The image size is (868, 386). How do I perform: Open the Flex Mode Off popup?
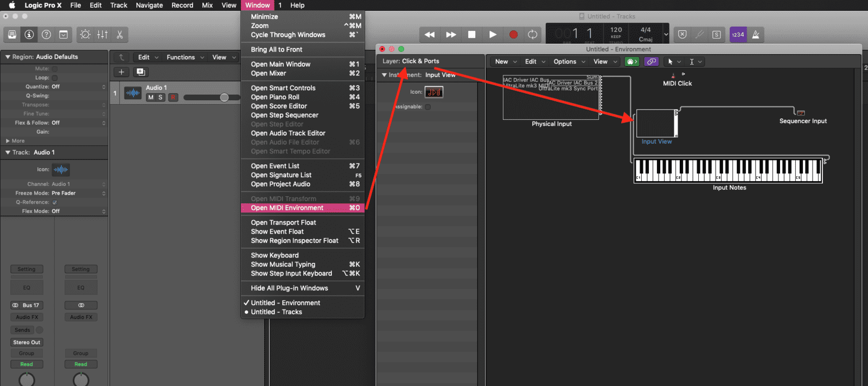tap(79, 211)
